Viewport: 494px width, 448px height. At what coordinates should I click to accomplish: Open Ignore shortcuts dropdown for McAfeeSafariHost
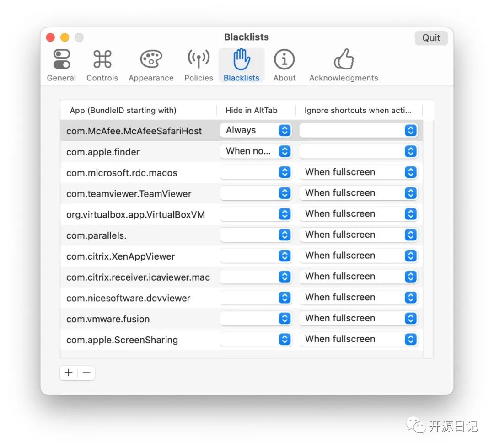(x=359, y=130)
